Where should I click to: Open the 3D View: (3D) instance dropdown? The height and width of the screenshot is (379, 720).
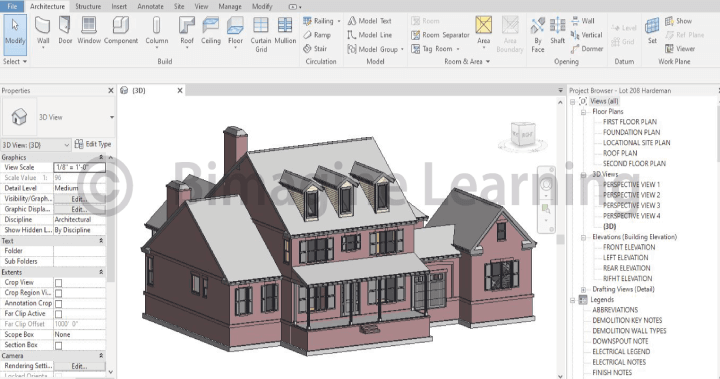(x=36, y=145)
